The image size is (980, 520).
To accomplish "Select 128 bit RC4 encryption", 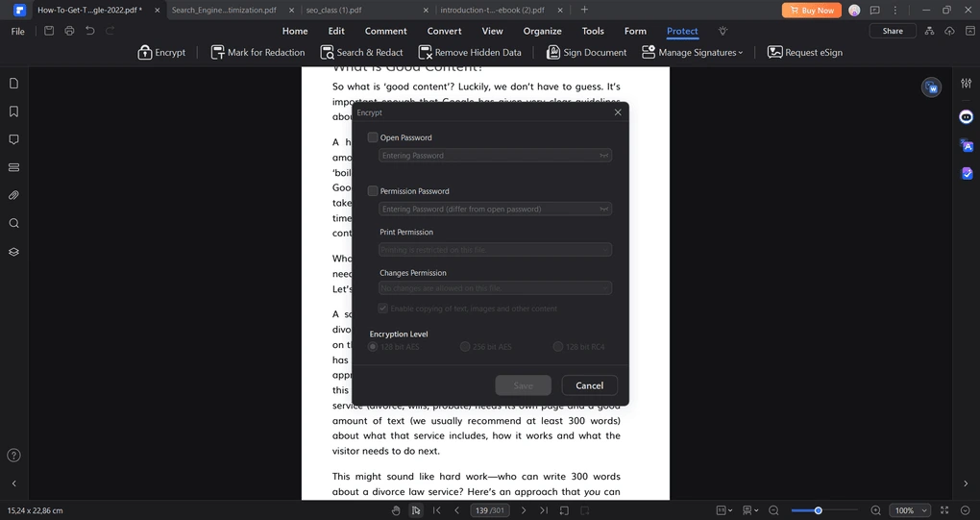I will pyautogui.click(x=558, y=347).
